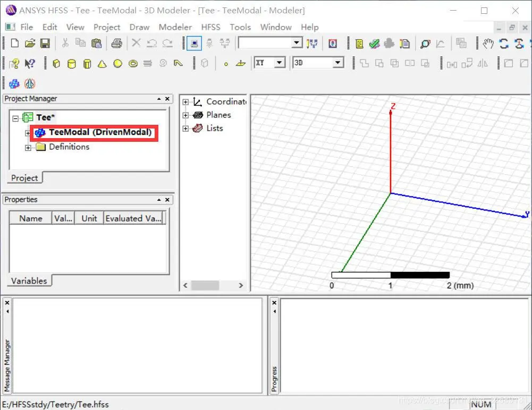Expand the Planes tree node
Screen dimensions: 532x410
(x=185, y=115)
